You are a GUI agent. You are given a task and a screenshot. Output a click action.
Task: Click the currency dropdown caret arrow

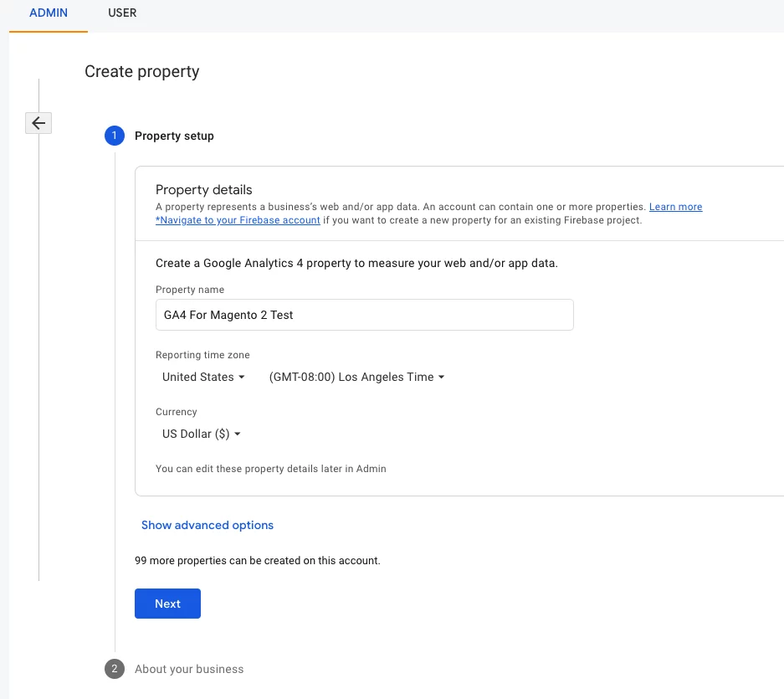237,434
